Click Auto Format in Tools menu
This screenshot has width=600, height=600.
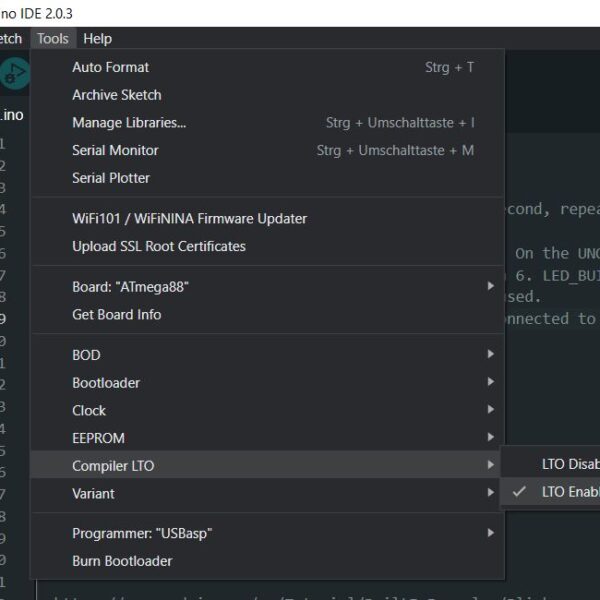111,68
